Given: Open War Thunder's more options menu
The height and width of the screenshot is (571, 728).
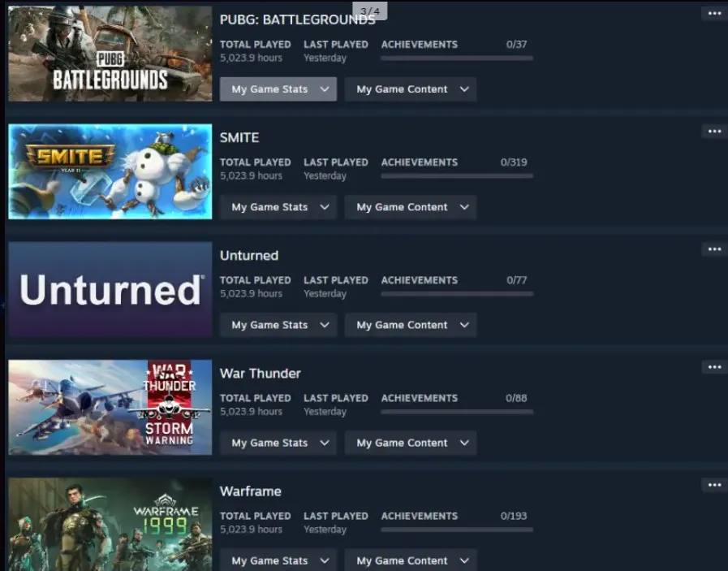Looking at the screenshot, I should 714,366.
